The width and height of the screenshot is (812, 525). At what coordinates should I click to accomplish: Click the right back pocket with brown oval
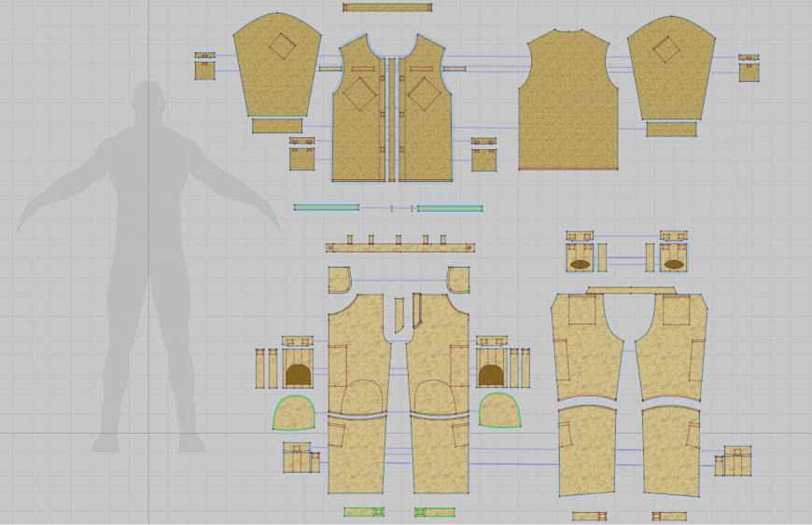click(674, 257)
